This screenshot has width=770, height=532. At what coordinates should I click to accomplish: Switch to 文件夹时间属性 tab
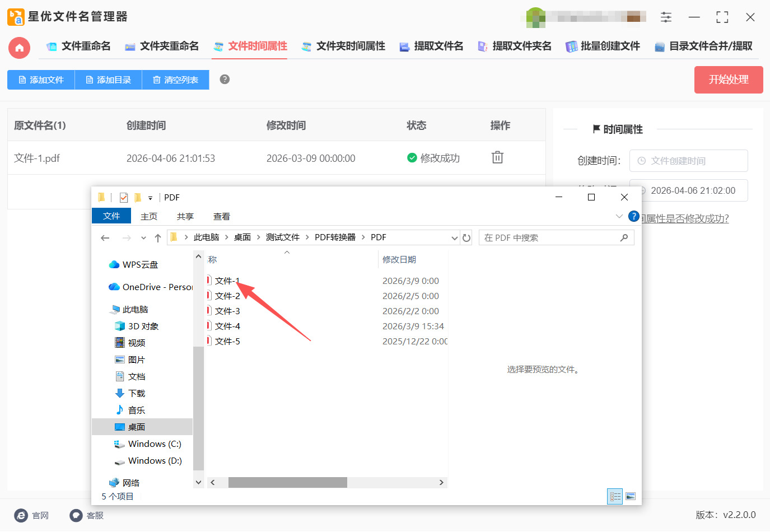point(343,46)
